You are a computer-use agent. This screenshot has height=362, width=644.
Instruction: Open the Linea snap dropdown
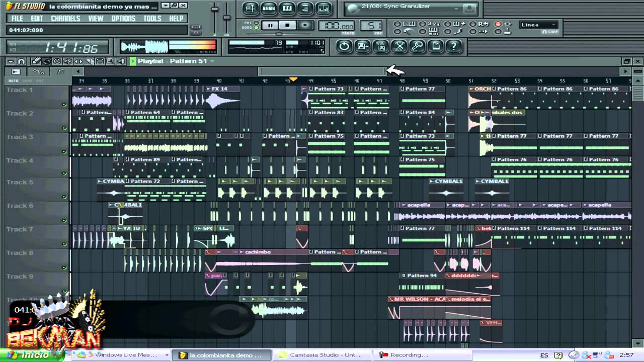(539, 25)
